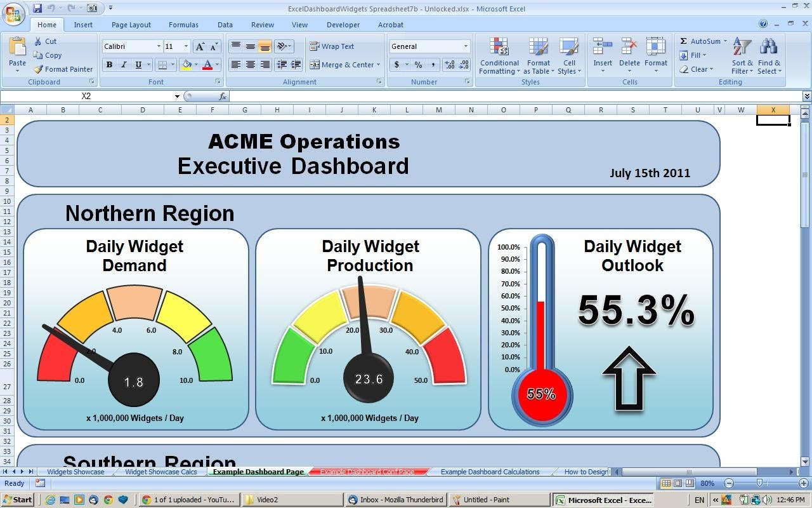This screenshot has width=812, height=508.
Task: Apply red Font Color
Action: click(x=207, y=65)
